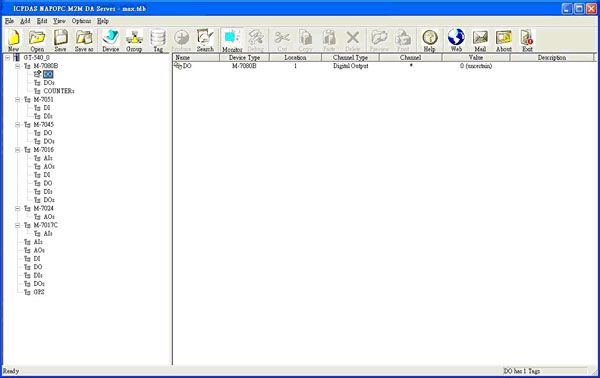Select the GPS group in tree

point(39,292)
